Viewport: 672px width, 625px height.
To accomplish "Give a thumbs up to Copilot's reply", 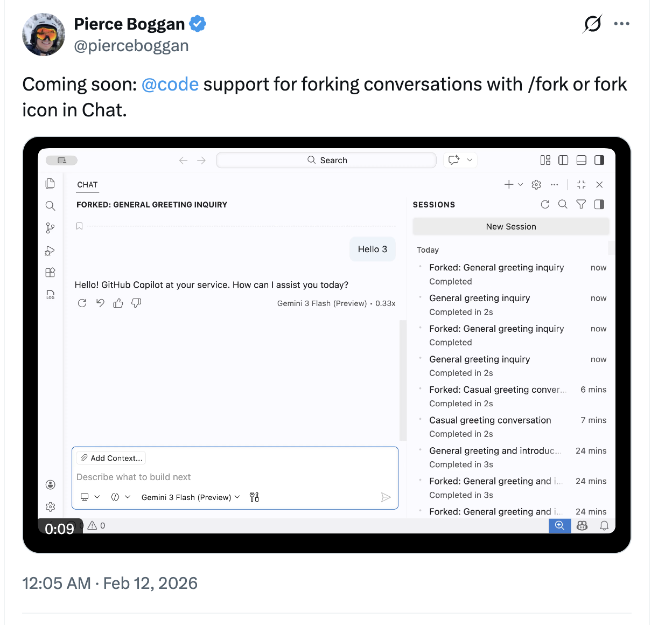I will [118, 303].
